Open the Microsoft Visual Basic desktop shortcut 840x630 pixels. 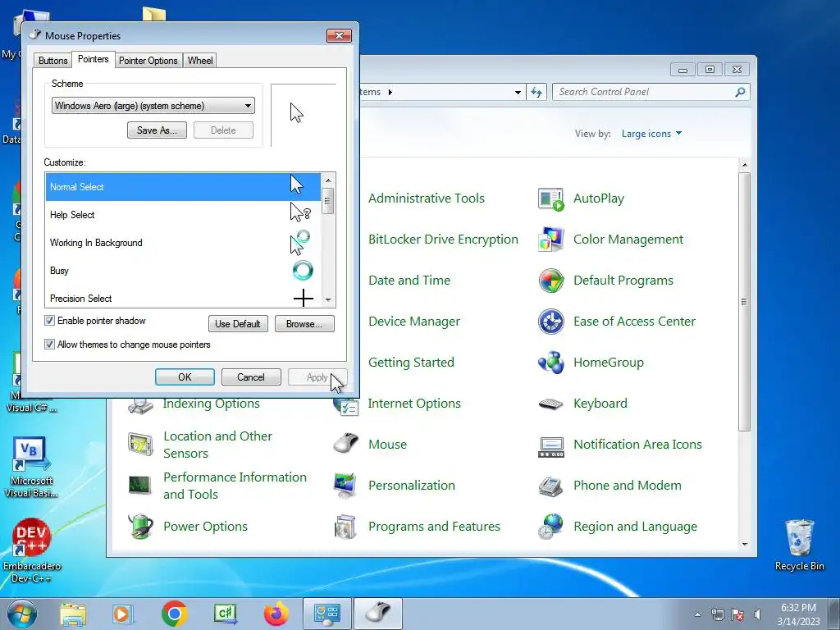pos(31,468)
